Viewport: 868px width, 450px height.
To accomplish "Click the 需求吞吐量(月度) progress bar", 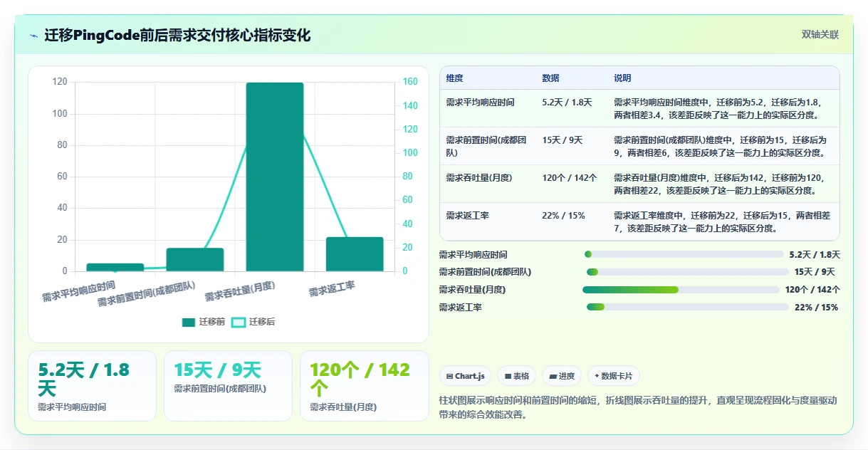I will tap(681, 290).
